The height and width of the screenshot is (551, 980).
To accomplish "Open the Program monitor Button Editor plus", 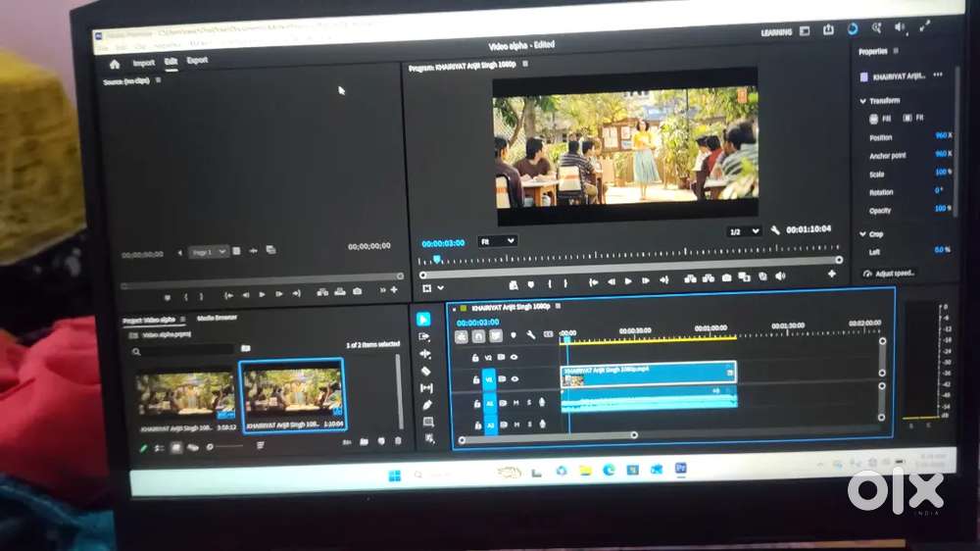I will 832,274.
